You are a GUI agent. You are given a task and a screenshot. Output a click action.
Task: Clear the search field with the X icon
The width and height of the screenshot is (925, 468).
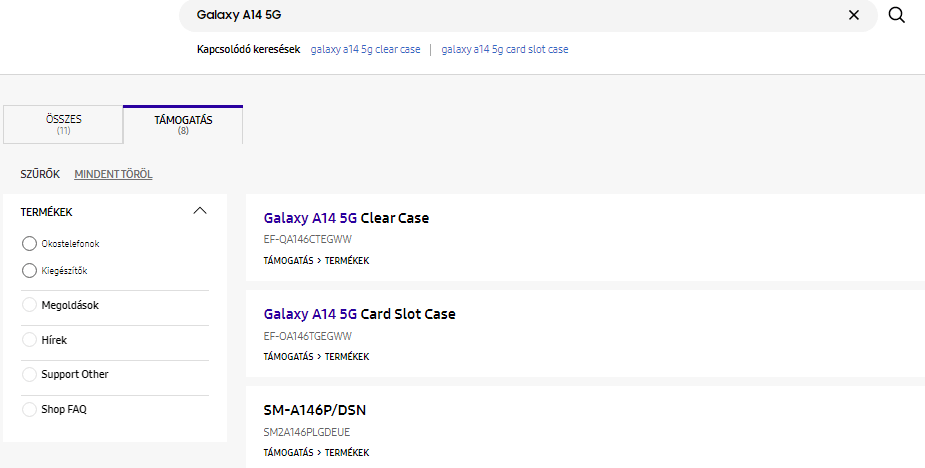(854, 15)
